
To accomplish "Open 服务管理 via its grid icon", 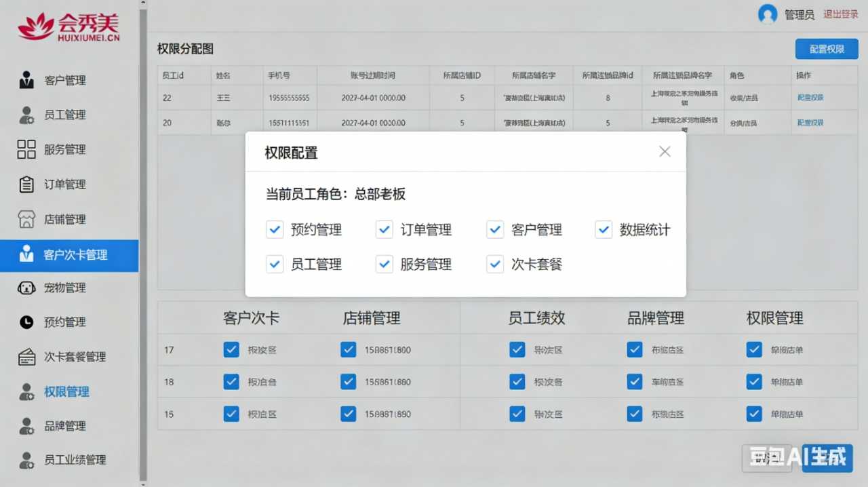I will (x=26, y=150).
